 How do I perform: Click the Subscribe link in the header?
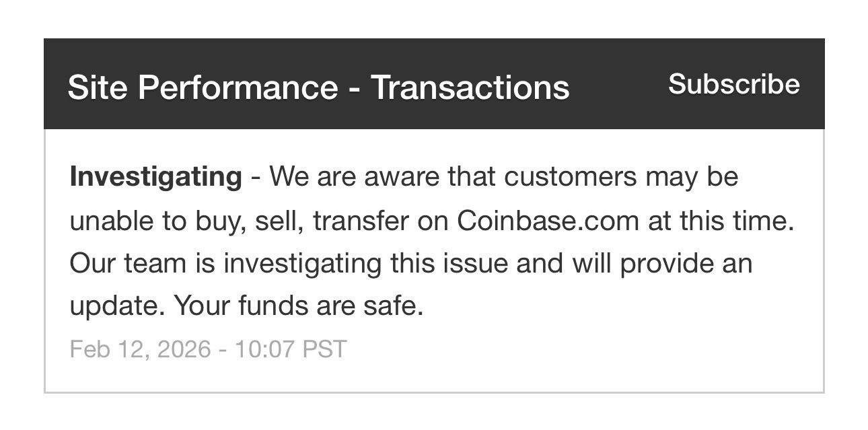point(733,84)
